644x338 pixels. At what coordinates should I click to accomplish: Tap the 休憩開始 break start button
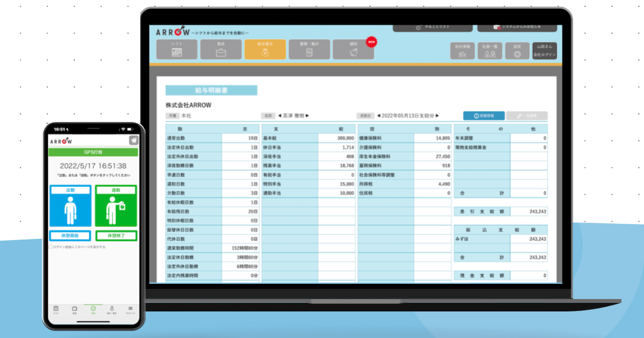[70, 236]
